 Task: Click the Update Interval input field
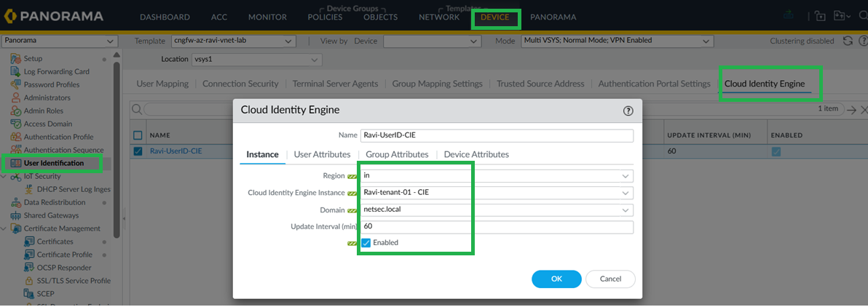(497, 227)
